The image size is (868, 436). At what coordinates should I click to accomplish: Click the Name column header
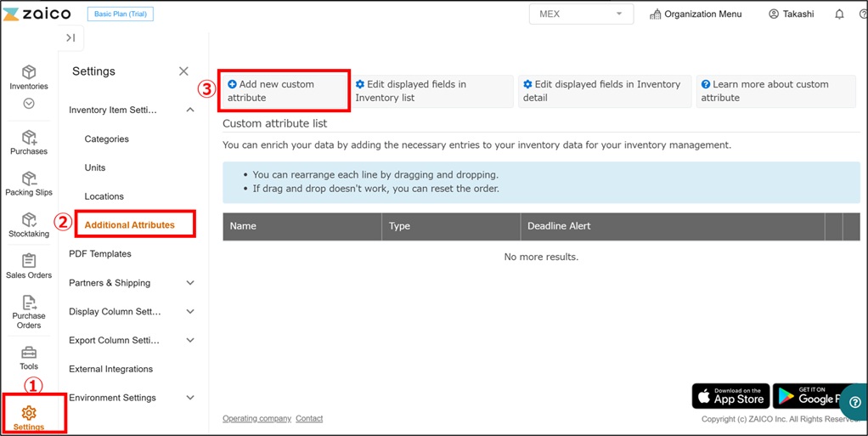click(x=302, y=226)
